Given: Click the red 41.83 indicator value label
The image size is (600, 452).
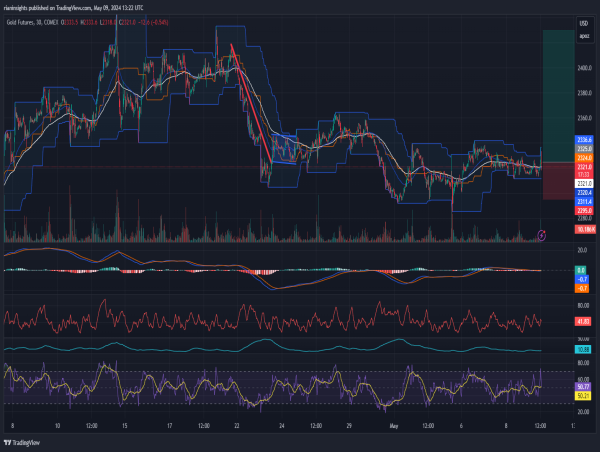Looking at the screenshot, I should pos(583,321).
